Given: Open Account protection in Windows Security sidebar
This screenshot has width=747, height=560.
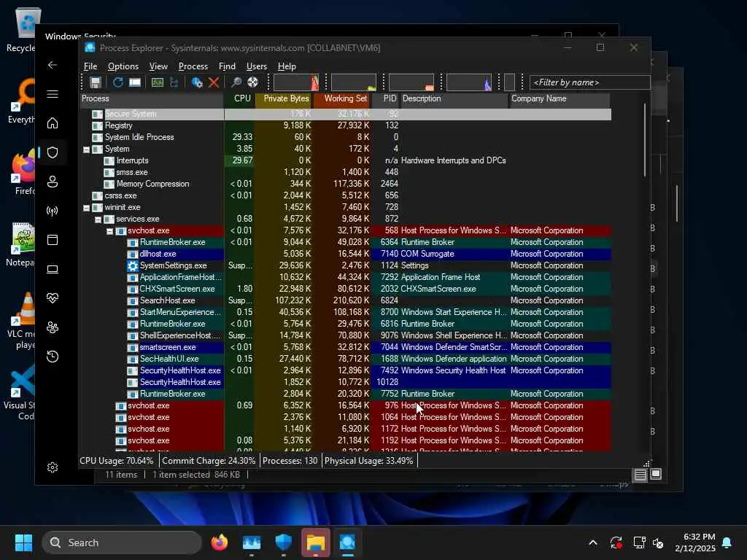Looking at the screenshot, I should pyautogui.click(x=53, y=182).
